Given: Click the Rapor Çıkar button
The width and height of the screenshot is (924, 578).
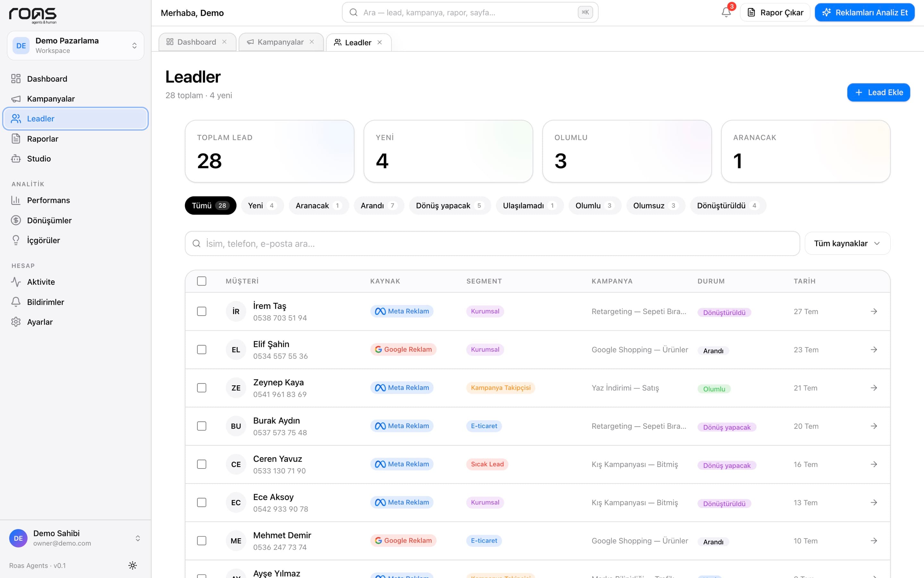Looking at the screenshot, I should [x=775, y=13].
